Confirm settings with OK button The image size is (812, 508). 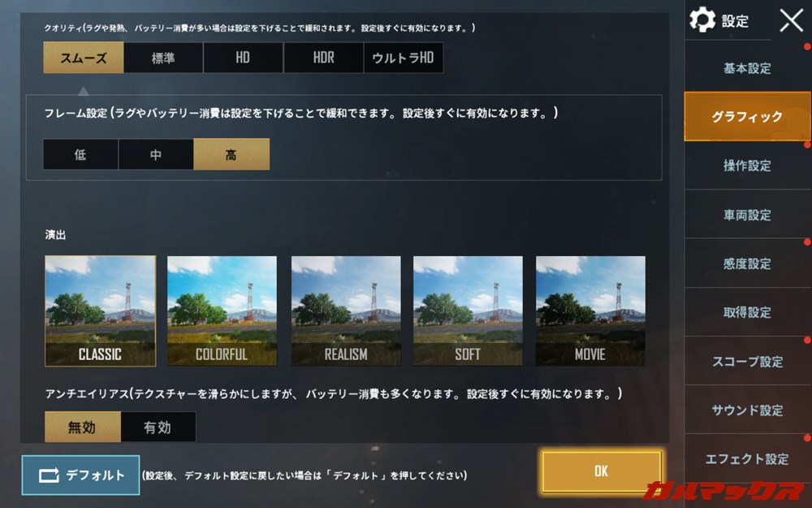point(601,471)
